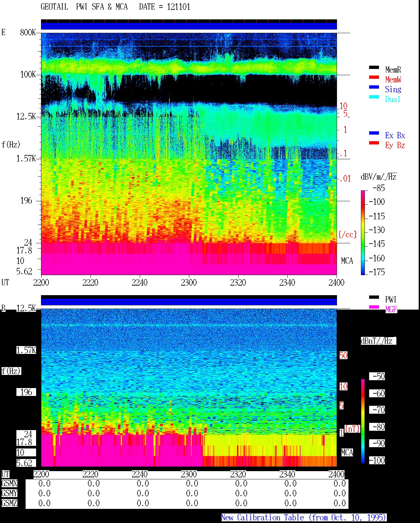The height and width of the screenshot is (523, 420).
Task: Select the MemW legend label
Action: pyautogui.click(x=393, y=79)
